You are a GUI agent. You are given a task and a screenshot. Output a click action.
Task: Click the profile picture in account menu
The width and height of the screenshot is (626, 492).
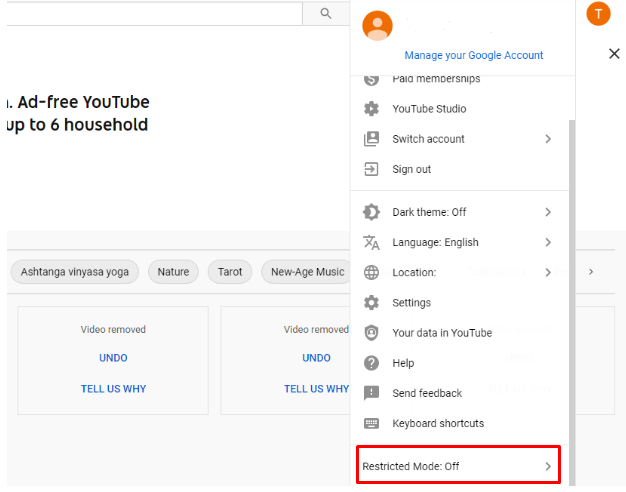coord(377,26)
